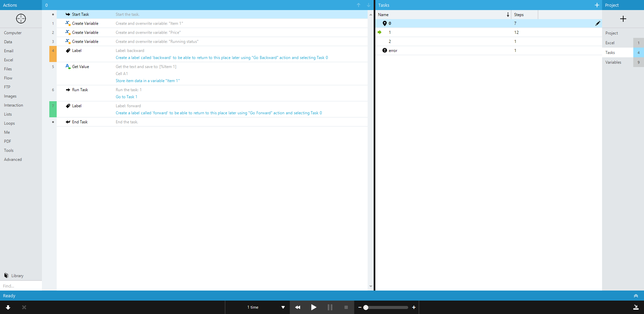The height and width of the screenshot is (314, 644).
Task: Open the Email actions category
Action: click(x=9, y=51)
